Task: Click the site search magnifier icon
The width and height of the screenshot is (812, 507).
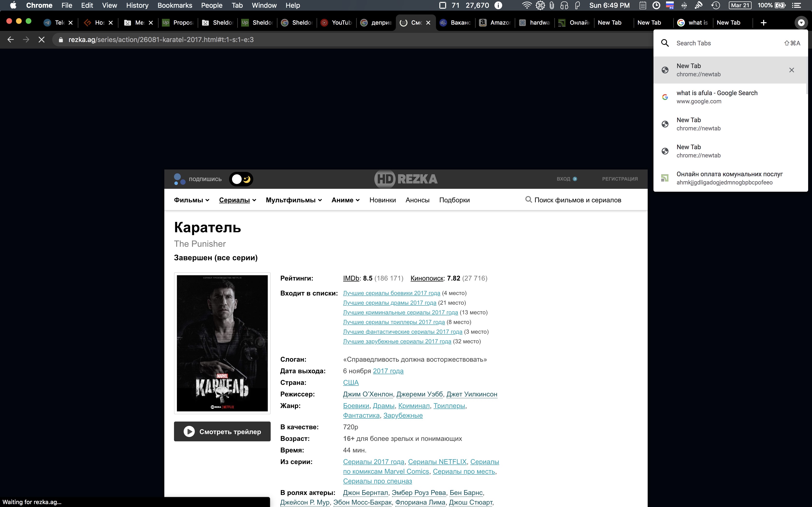Action: coord(529,200)
